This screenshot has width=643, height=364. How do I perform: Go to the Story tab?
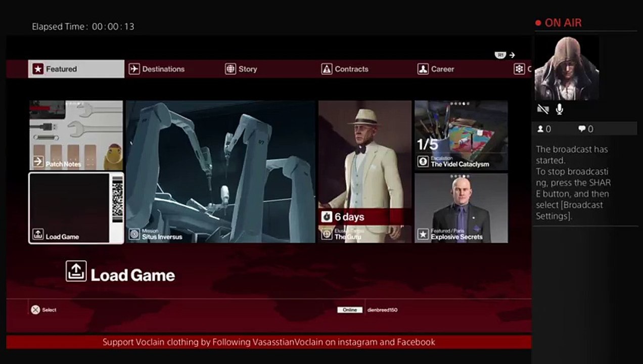pos(241,69)
